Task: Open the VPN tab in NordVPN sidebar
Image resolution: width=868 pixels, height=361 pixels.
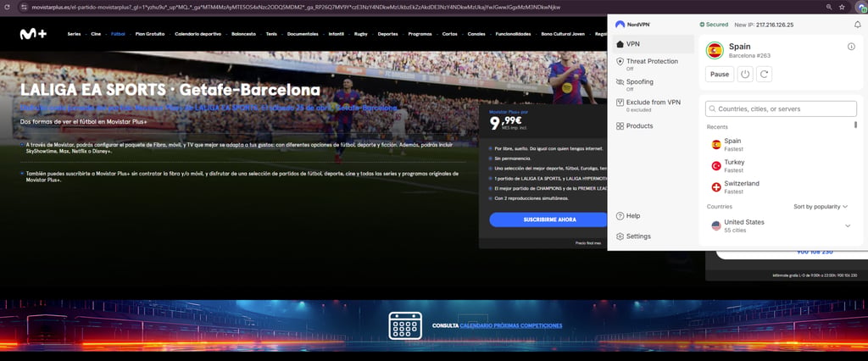Action: tap(654, 44)
